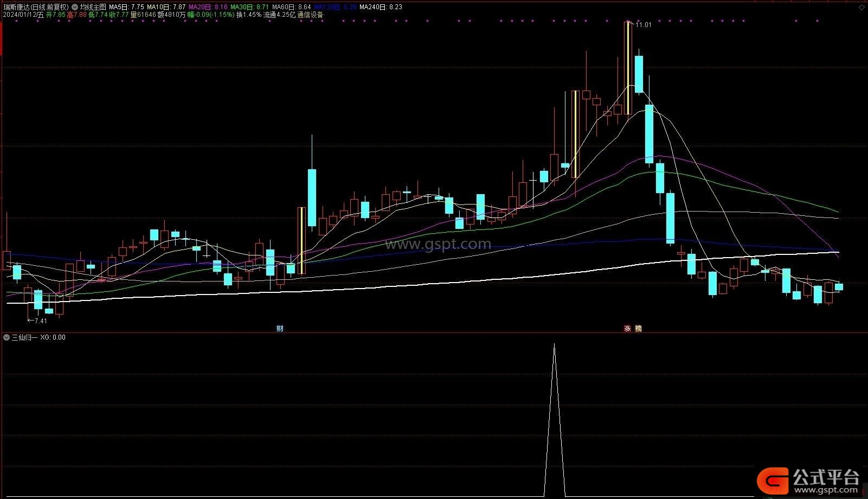The height and width of the screenshot is (499, 868).
Task: Click the 涨 event marker icon
Action: tap(627, 328)
